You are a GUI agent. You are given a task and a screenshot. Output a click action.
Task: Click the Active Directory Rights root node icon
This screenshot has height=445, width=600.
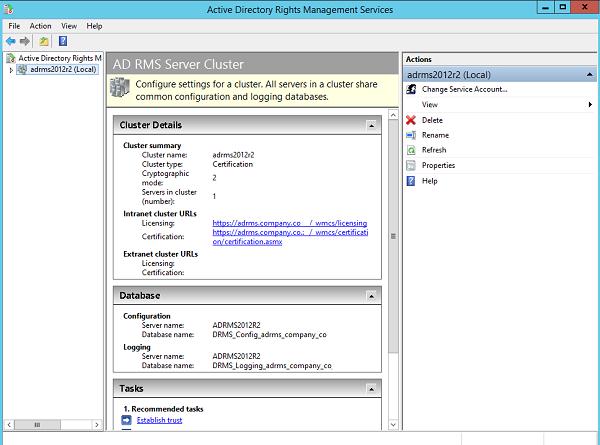11,58
